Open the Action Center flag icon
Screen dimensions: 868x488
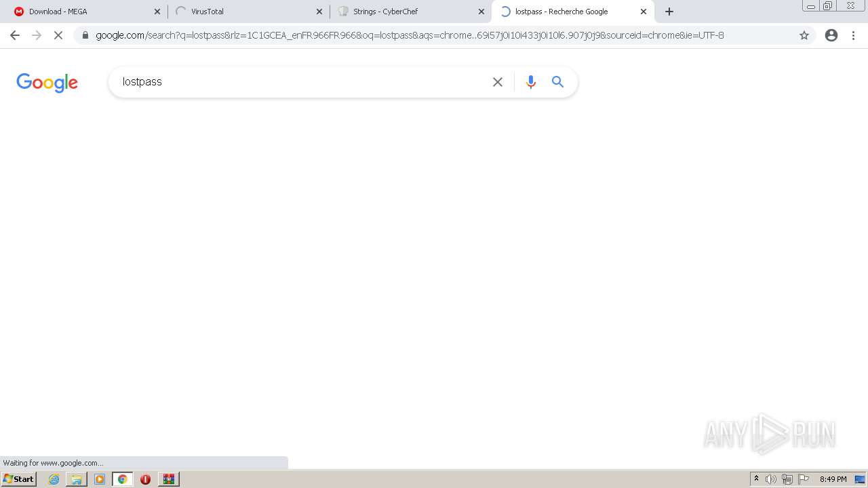[x=804, y=479]
